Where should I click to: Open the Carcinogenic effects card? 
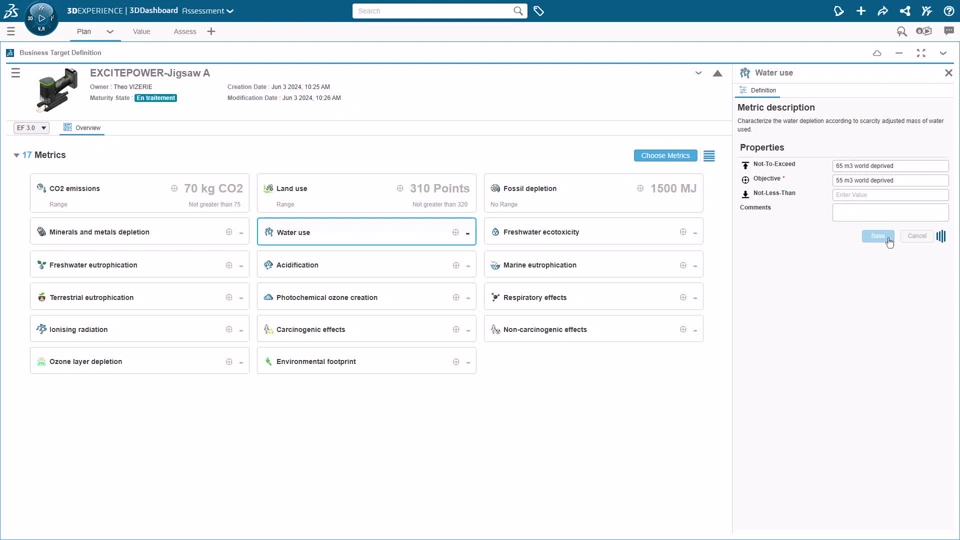pyautogui.click(x=367, y=329)
